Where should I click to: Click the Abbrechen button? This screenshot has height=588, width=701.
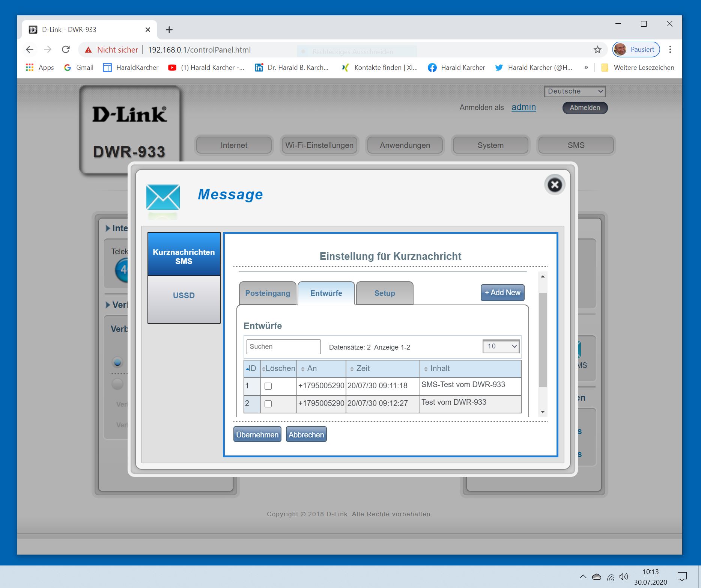(306, 434)
